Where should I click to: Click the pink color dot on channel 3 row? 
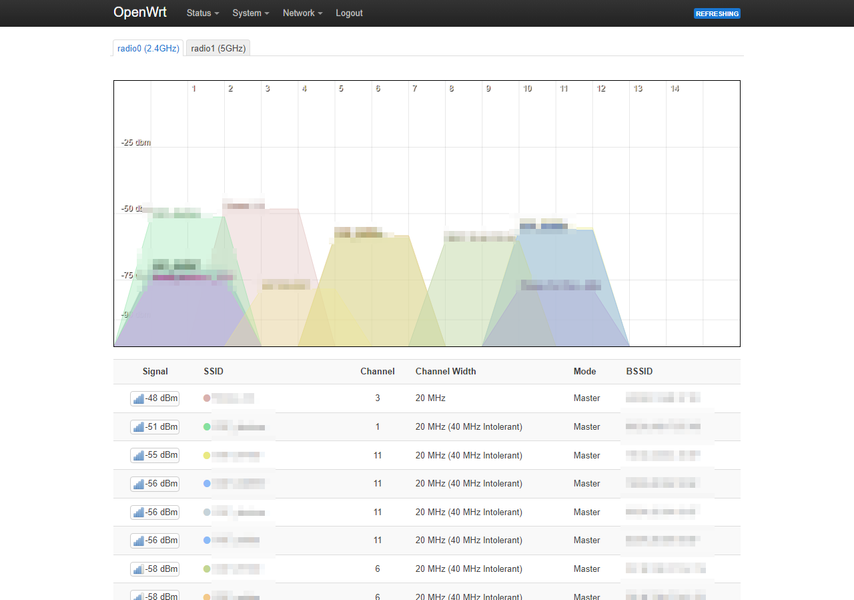(x=207, y=399)
